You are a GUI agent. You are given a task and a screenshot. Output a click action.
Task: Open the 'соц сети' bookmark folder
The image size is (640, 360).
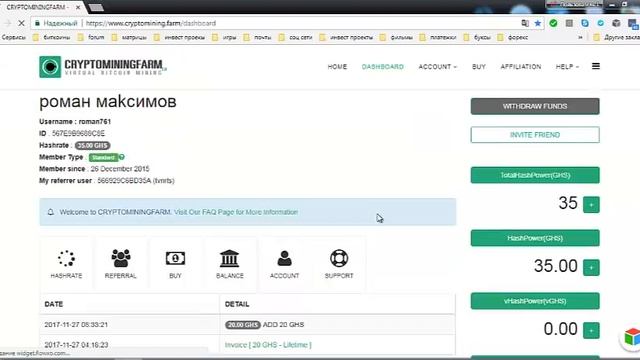(296, 37)
